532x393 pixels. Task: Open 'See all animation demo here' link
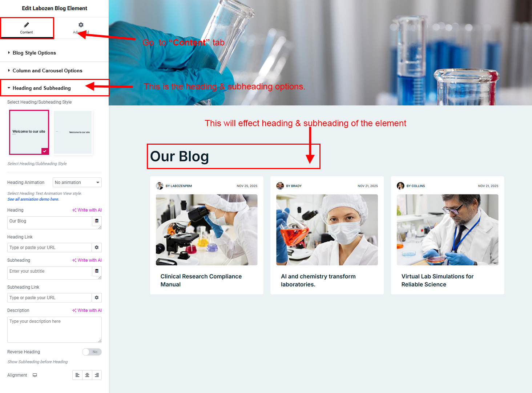click(33, 199)
